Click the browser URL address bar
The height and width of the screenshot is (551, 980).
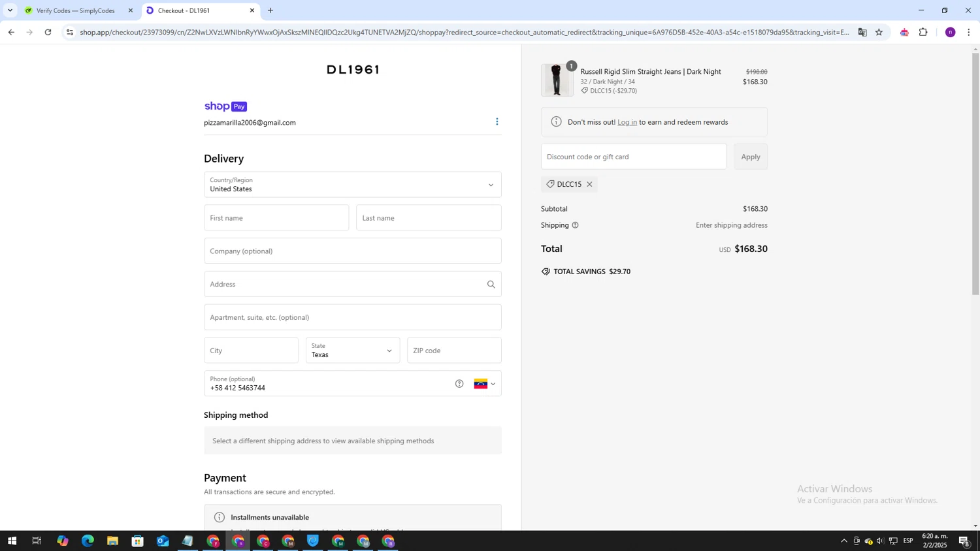click(x=464, y=32)
